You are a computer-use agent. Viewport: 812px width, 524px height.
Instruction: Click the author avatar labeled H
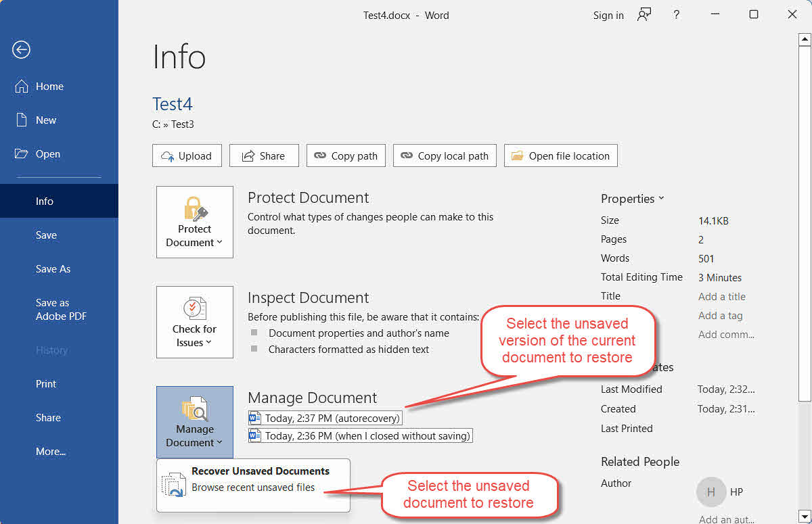(710, 492)
